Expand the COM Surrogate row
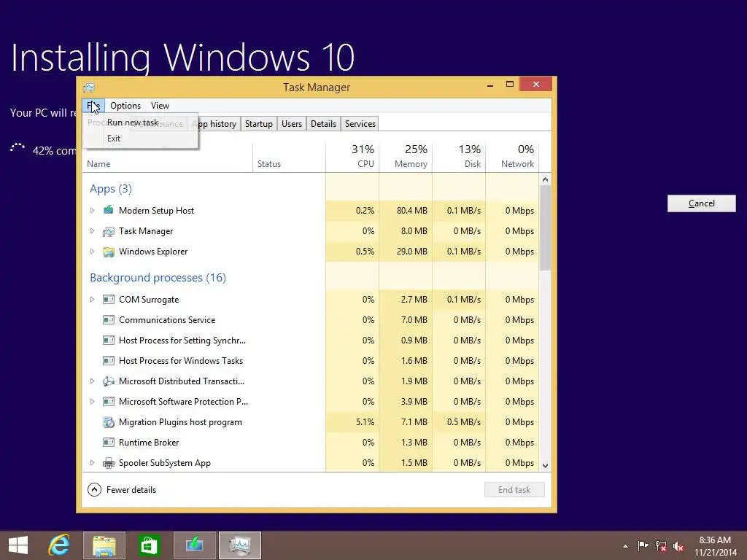This screenshot has height=560, width=747. point(93,300)
